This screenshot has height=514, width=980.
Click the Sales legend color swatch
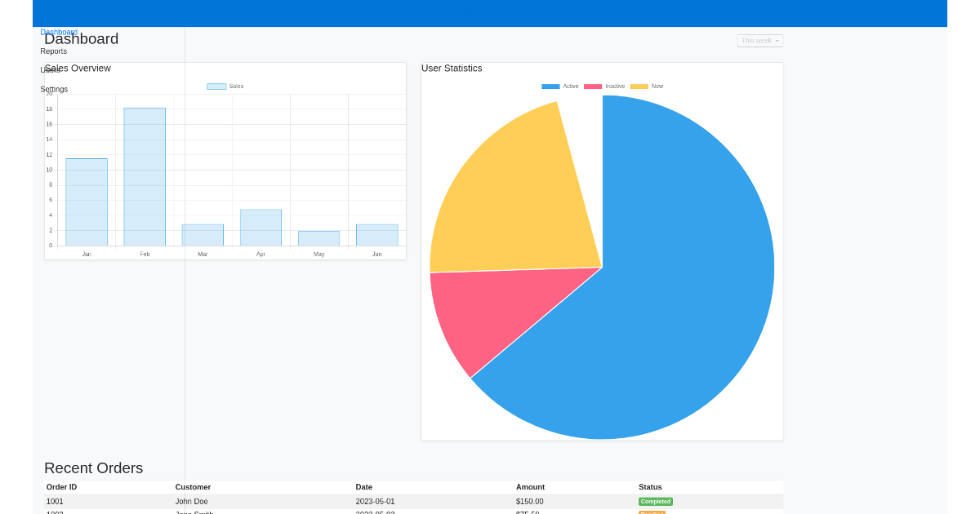(x=217, y=86)
